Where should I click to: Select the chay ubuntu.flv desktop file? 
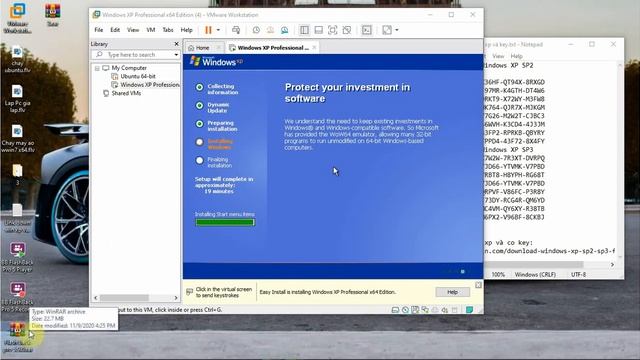(x=17, y=60)
